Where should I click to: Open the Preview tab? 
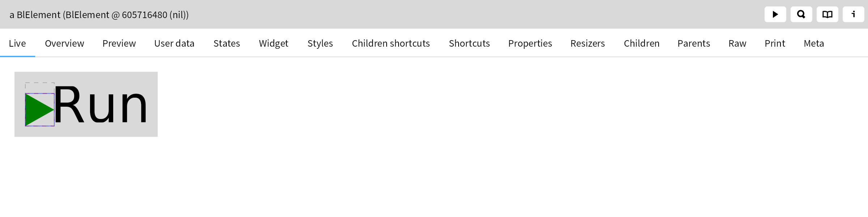click(x=119, y=43)
